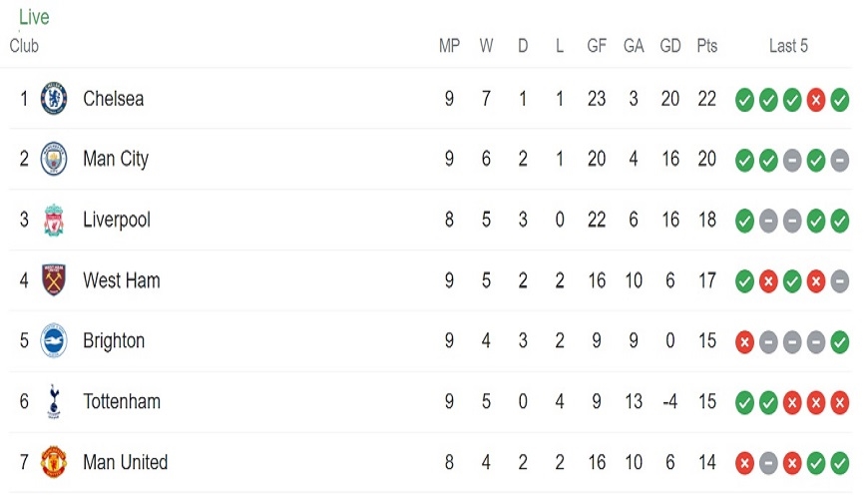
Task: Click Brighton's red loss icon in Last 5
Action: point(744,342)
